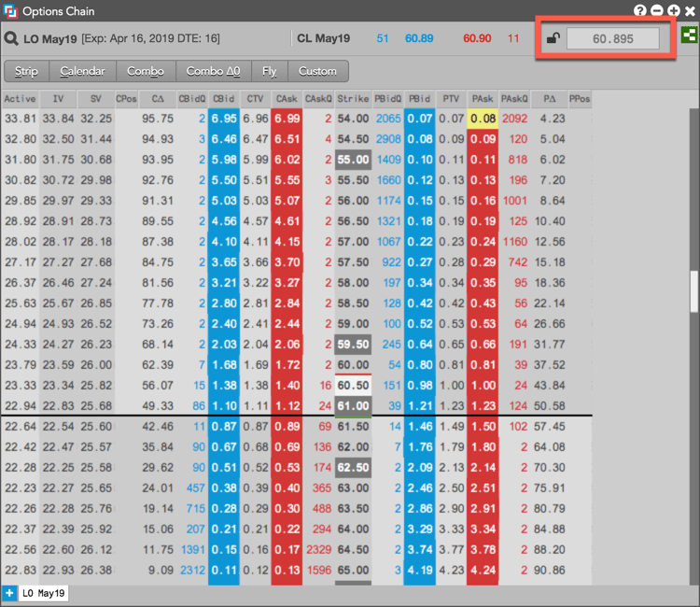The image size is (700, 607).
Task: Click the search magnifier icon beside LO May19
Action: (11, 38)
